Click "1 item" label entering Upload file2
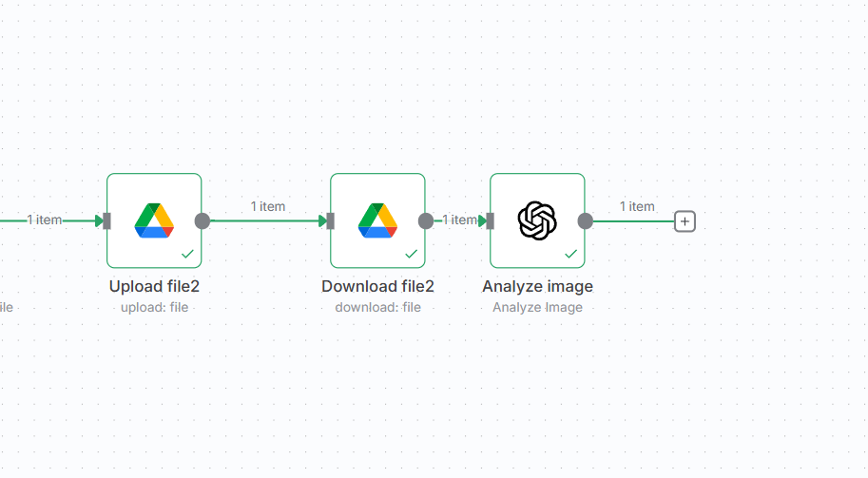 45,220
